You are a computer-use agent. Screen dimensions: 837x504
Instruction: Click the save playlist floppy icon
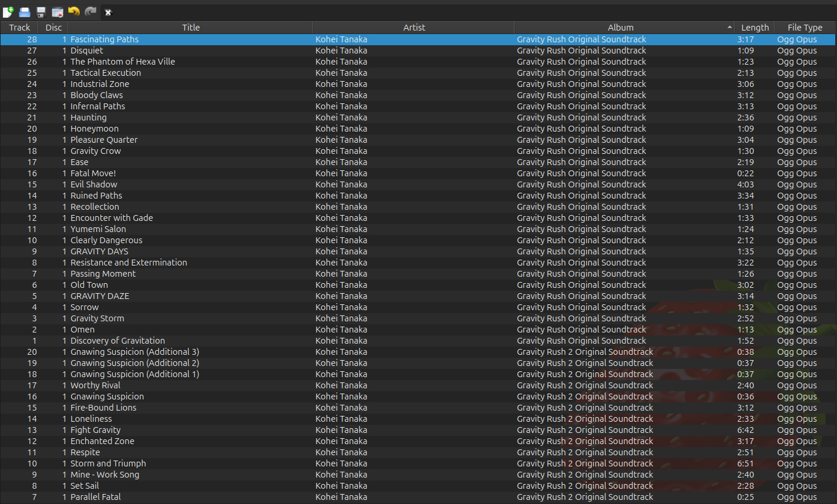pyautogui.click(x=41, y=12)
